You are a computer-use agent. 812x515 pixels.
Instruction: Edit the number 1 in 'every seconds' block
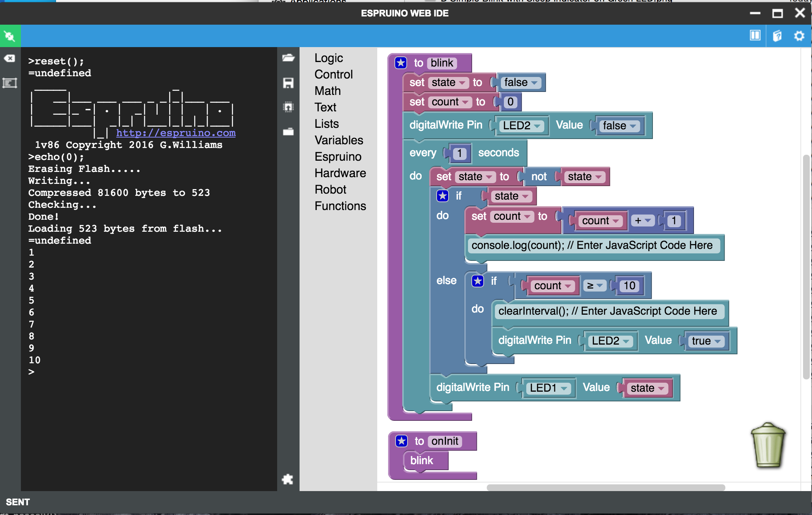coord(459,153)
